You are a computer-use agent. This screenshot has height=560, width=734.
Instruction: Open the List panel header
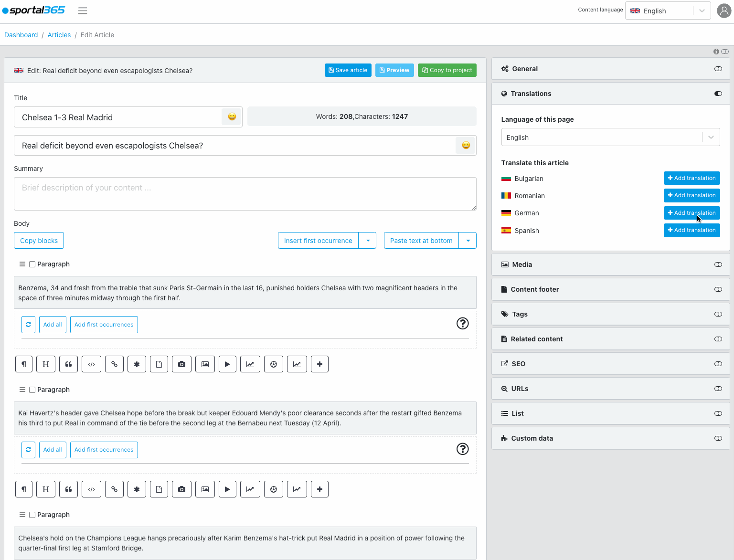point(610,413)
